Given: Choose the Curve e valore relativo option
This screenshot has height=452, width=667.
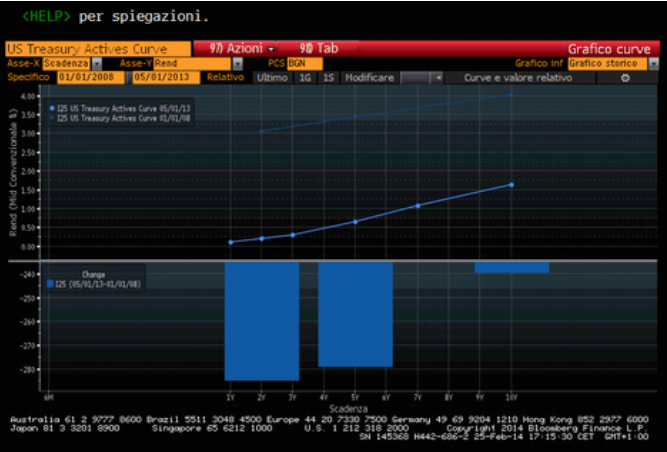Looking at the screenshot, I should [x=518, y=78].
